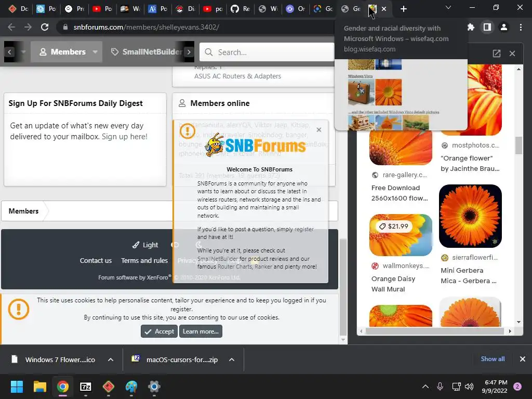Open the Windows Start menu
This screenshot has width=532, height=399.
point(17,387)
